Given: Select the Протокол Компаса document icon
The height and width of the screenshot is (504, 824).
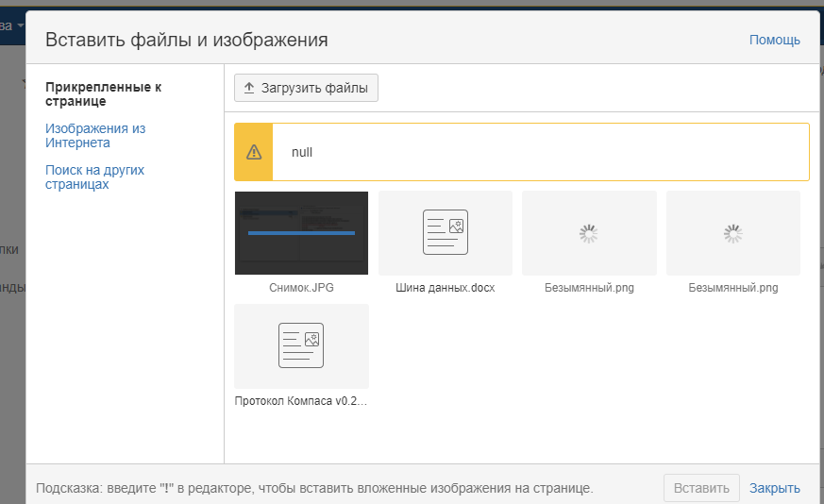Looking at the screenshot, I should (x=301, y=345).
